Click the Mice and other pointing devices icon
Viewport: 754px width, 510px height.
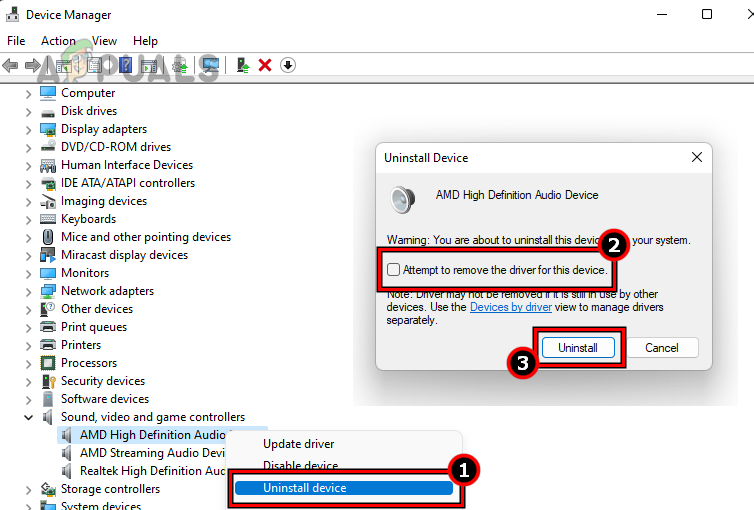(48, 237)
